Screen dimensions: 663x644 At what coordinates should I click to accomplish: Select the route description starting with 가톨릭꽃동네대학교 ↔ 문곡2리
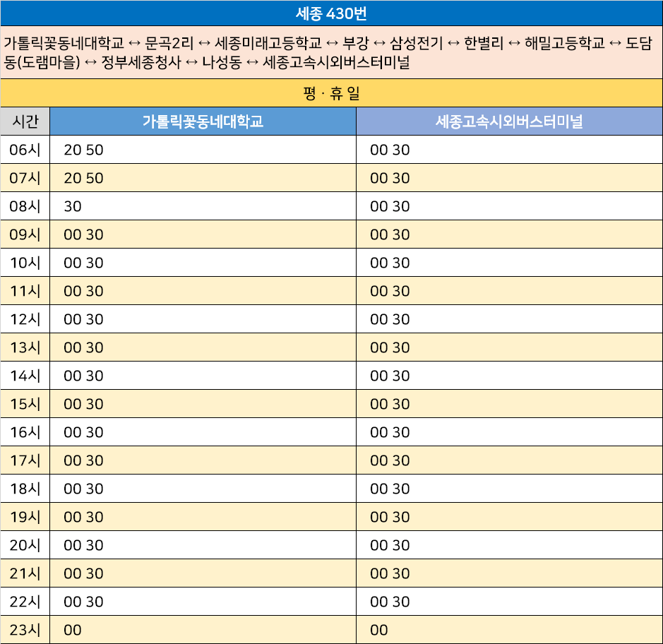[x=328, y=52]
